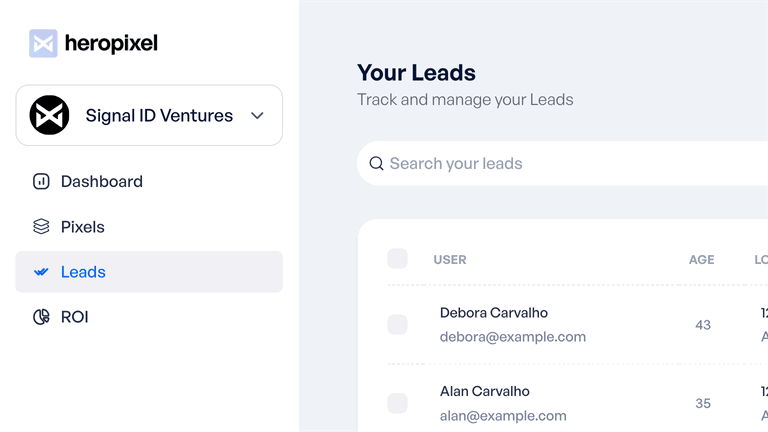Viewport: 768px width, 432px height.
Task: Go to the Pixels section
Action: [x=149, y=227]
